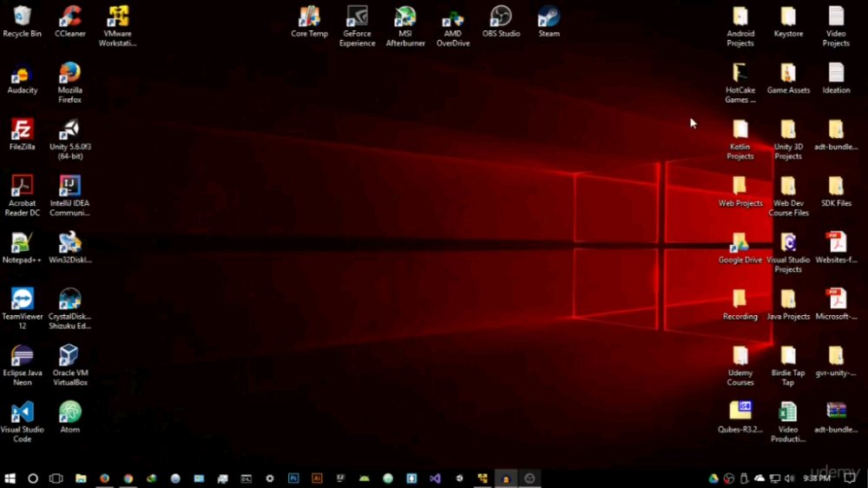868x488 pixels.
Task: Select the Google Drive desktop folder
Action: [740, 248]
